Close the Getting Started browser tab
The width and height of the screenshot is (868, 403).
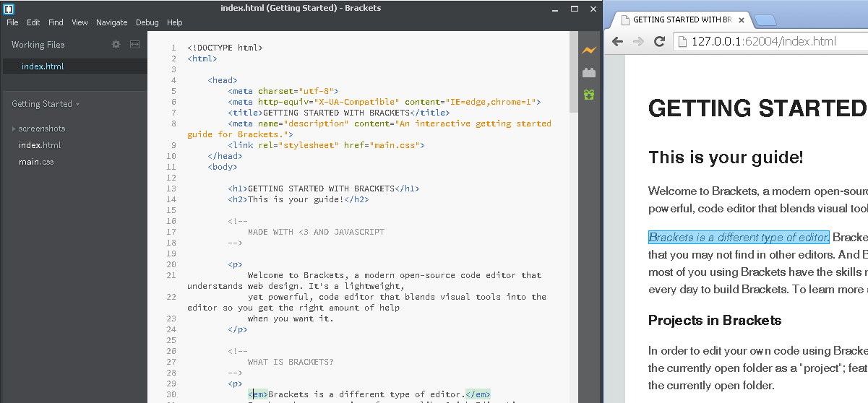[x=741, y=20]
